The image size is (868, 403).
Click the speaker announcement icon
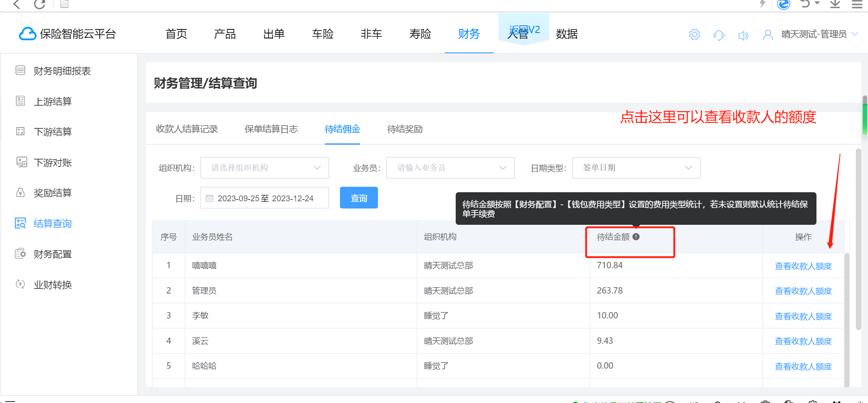743,35
